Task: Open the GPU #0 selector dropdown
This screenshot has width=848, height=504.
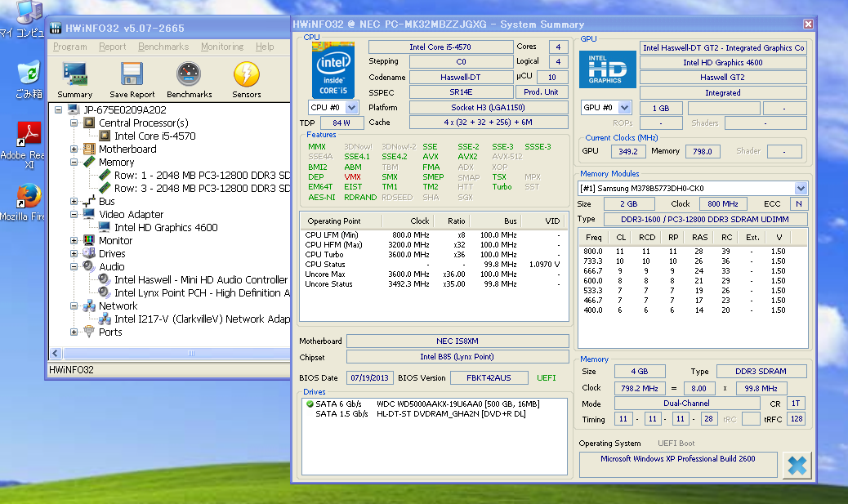Action: pos(625,108)
